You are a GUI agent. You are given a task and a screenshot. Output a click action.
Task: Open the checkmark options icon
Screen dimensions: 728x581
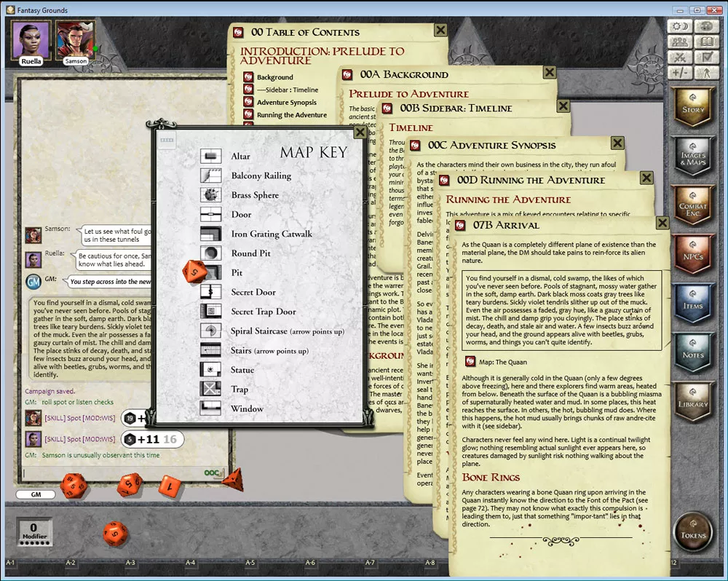click(706, 57)
